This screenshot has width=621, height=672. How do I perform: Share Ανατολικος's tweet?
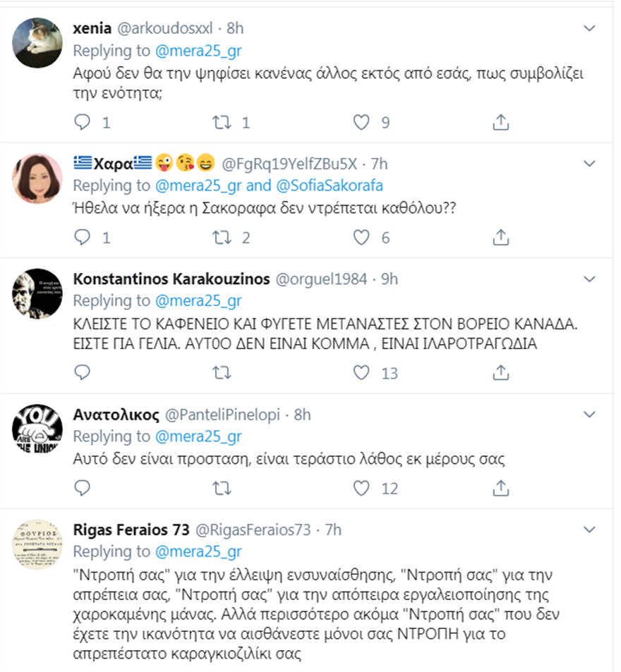pos(500,487)
